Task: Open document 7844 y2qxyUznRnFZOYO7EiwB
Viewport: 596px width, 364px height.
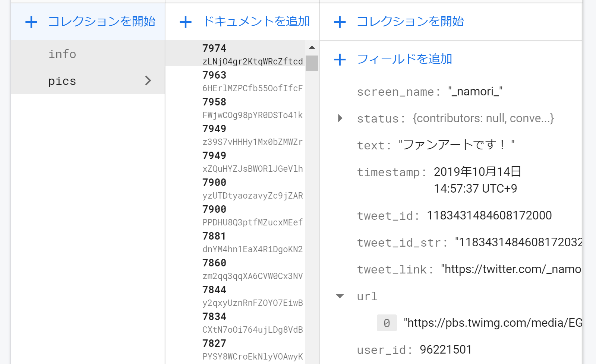Action: tap(235, 295)
